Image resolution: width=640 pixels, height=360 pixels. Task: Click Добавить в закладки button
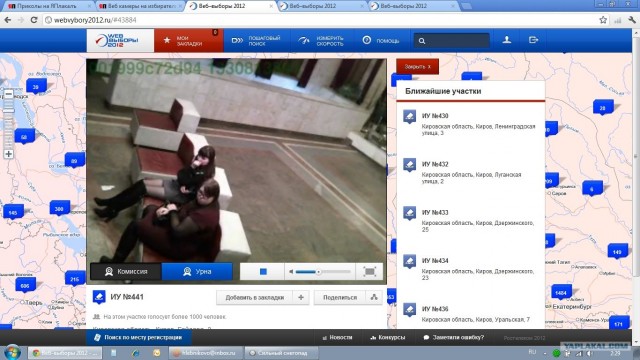tap(254, 298)
